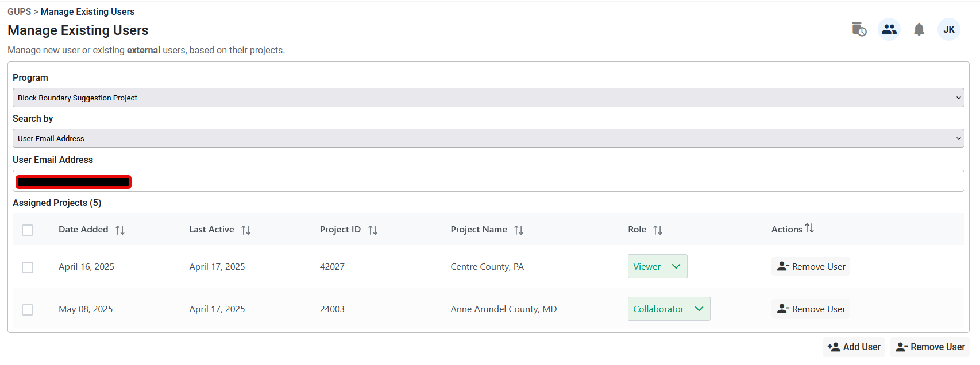This screenshot has width=980, height=365.
Task: Click the manage users people icon
Action: [x=889, y=29]
